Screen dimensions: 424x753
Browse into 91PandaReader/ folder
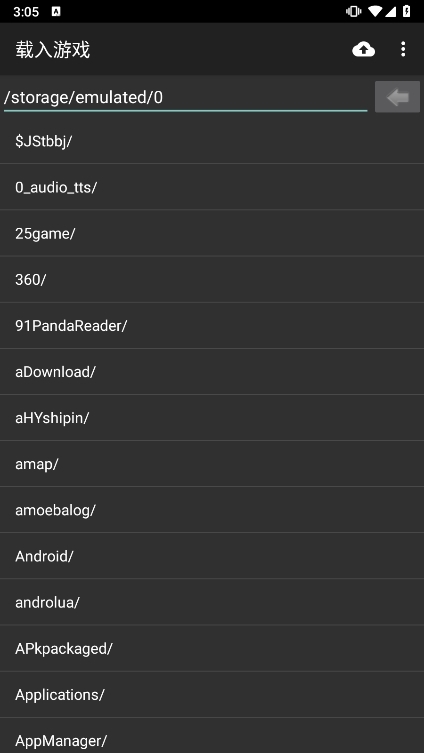click(x=212, y=326)
